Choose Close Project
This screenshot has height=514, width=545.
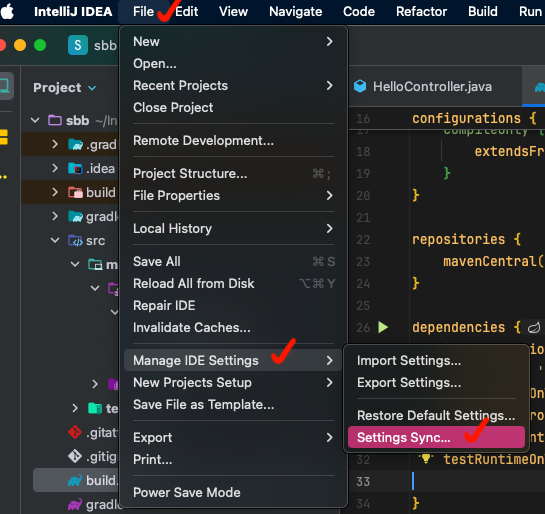coord(233,108)
